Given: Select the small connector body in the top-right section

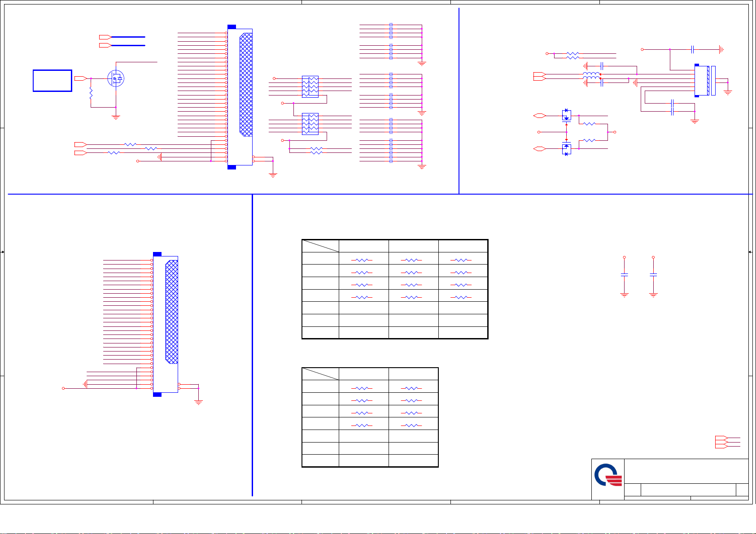Looking at the screenshot, I should pos(705,81).
